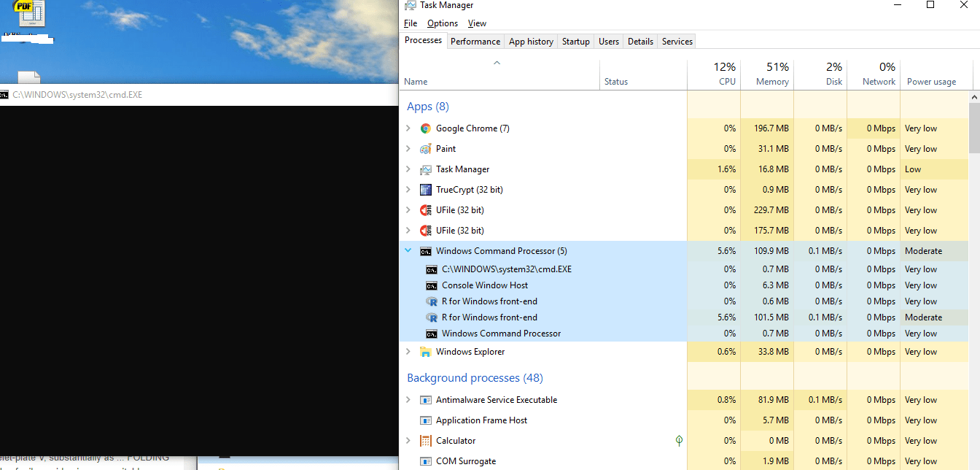The image size is (980, 470).
Task: Open the Options menu
Action: (442, 23)
